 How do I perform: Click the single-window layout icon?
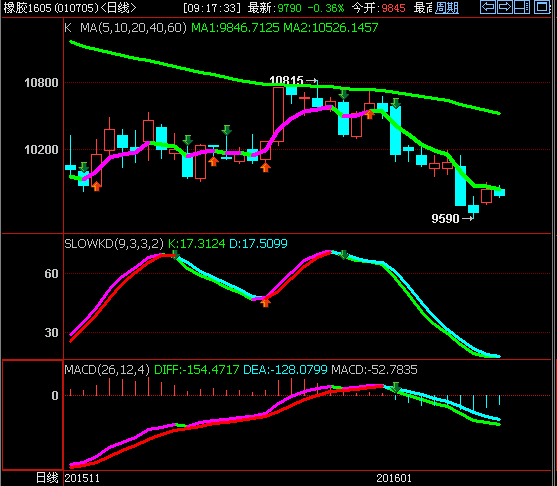point(542,7)
